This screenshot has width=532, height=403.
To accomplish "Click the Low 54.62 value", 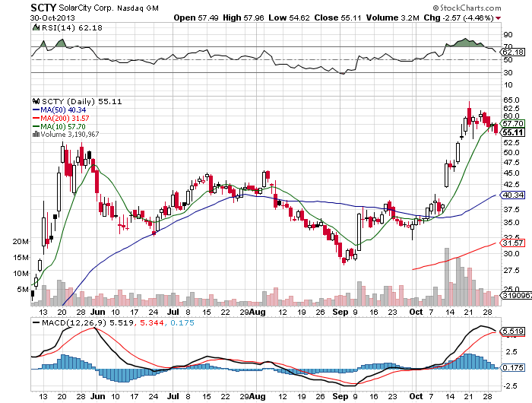I will point(289,17).
